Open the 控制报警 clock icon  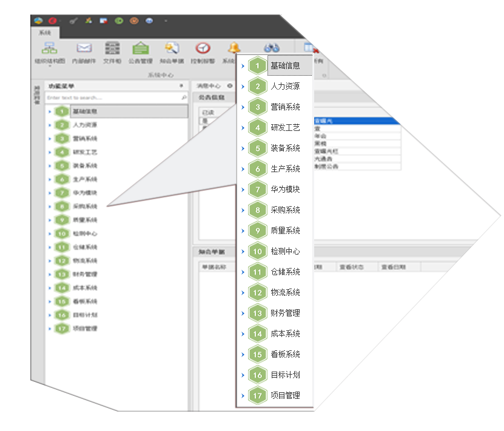click(203, 48)
